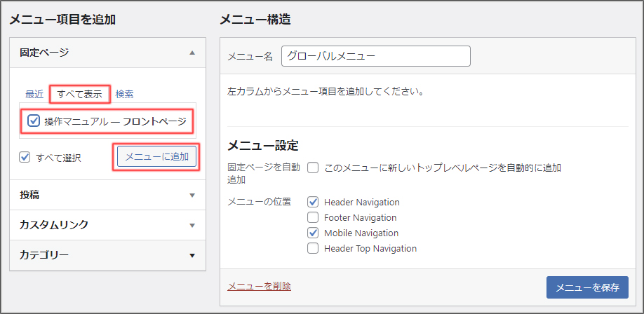Select the すべて表示 tab

pyautogui.click(x=79, y=94)
